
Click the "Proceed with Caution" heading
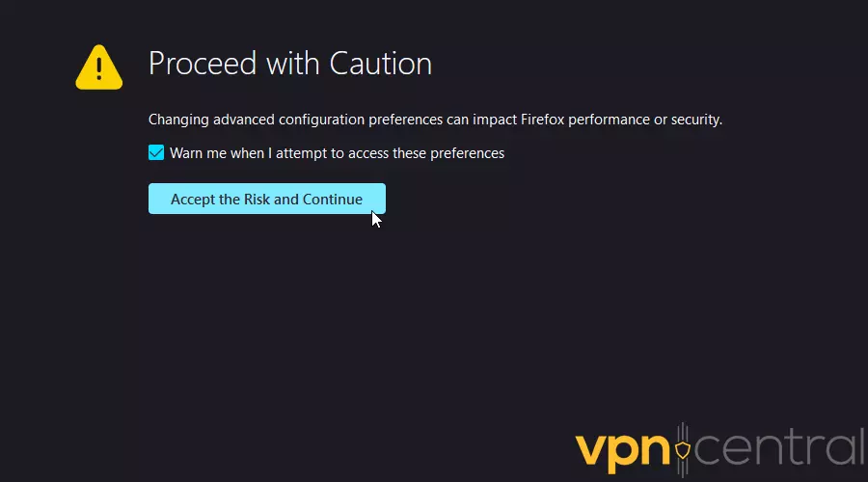pyautogui.click(x=289, y=64)
